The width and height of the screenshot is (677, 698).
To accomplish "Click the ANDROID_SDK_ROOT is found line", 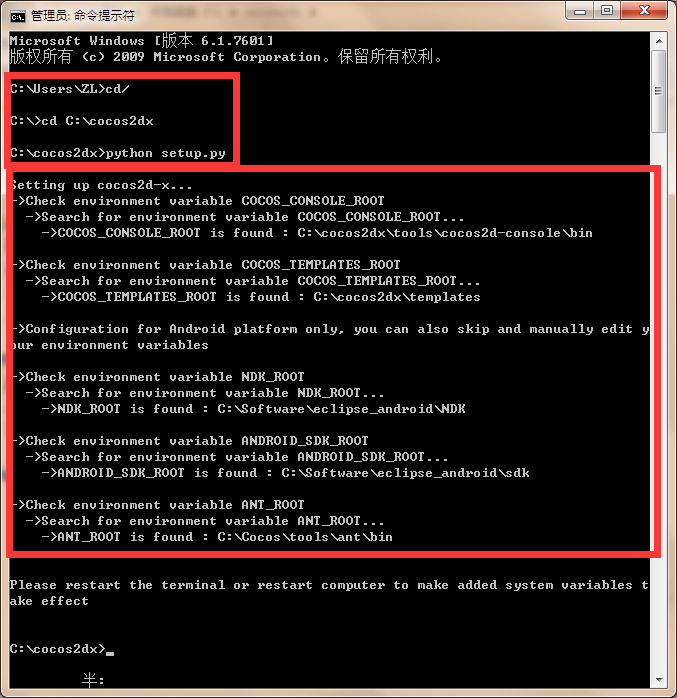I will click(285, 473).
